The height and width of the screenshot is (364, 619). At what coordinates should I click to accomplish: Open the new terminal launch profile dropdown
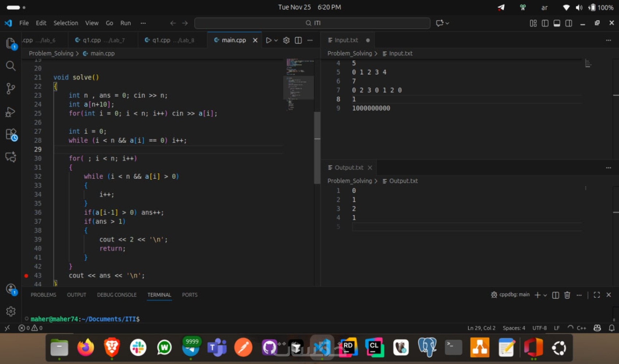(545, 295)
